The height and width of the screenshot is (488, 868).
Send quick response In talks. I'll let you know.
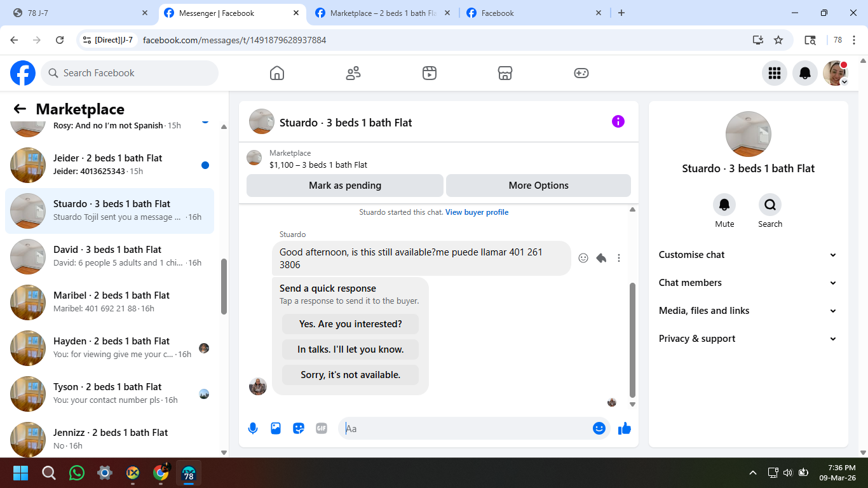pos(351,349)
